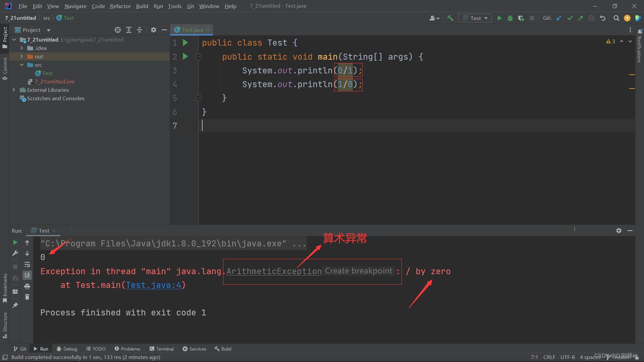
Task: Open the File menu
Action: point(23,6)
